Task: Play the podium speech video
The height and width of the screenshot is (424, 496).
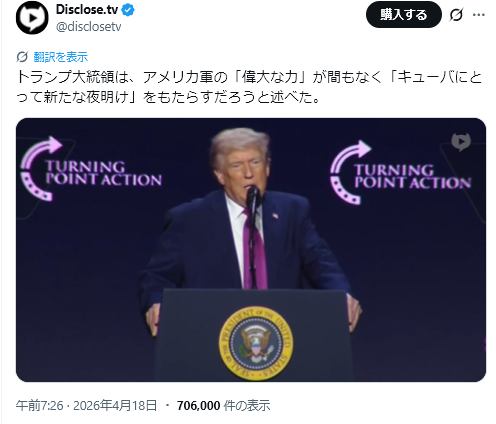Action: click(251, 250)
